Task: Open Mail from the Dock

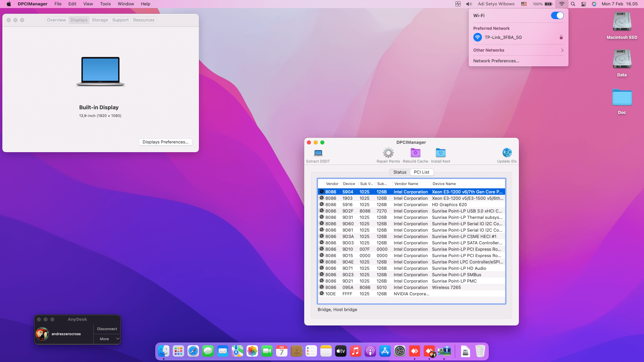Action: coord(223,351)
